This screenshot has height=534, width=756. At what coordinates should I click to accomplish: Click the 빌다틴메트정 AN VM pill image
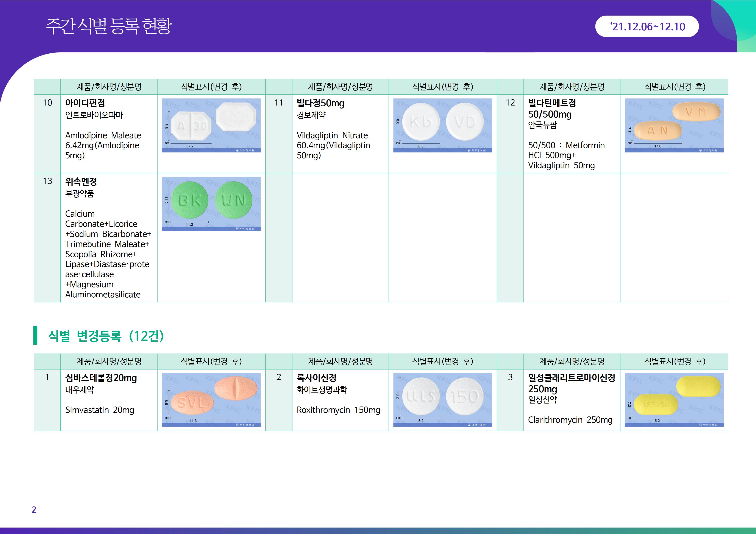coord(674,125)
